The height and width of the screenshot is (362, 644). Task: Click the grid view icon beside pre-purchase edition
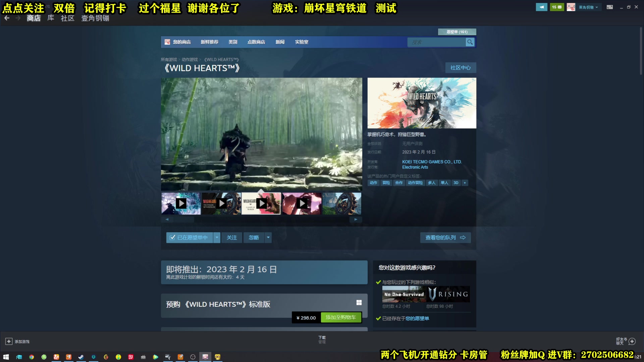pyautogui.click(x=359, y=302)
